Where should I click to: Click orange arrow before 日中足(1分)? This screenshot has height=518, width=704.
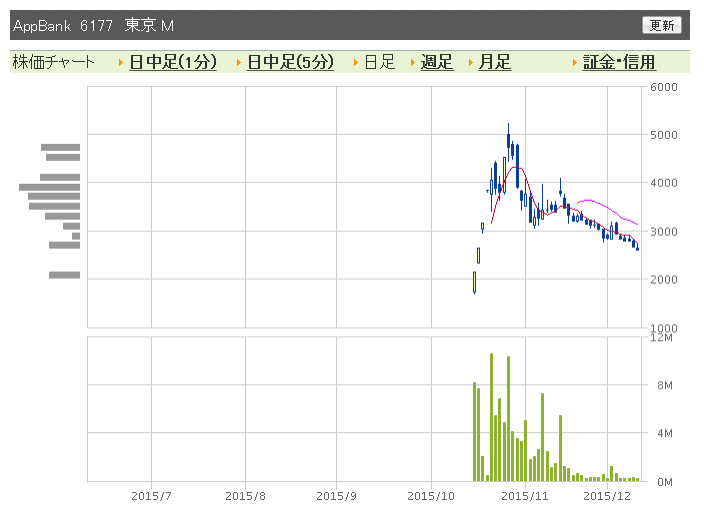[x=121, y=62]
